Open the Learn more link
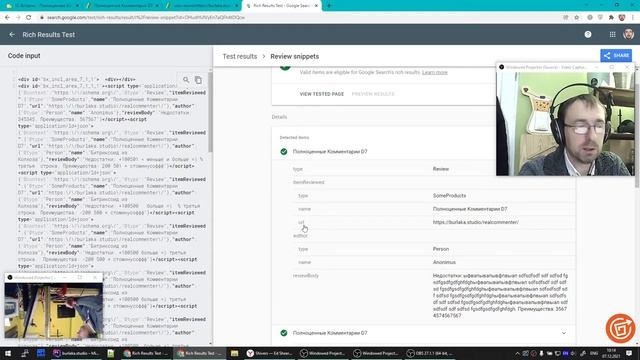Screen dimensions: 640x360 point(435,72)
